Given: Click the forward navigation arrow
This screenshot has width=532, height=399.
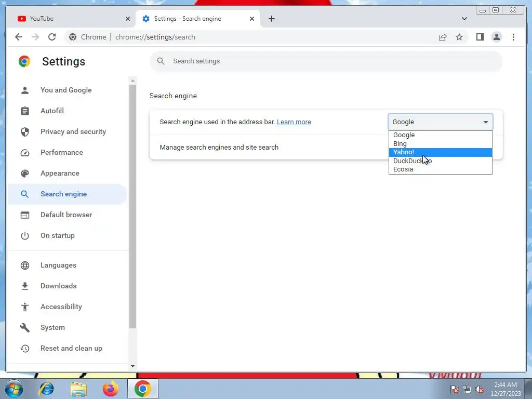Looking at the screenshot, I should click(35, 37).
